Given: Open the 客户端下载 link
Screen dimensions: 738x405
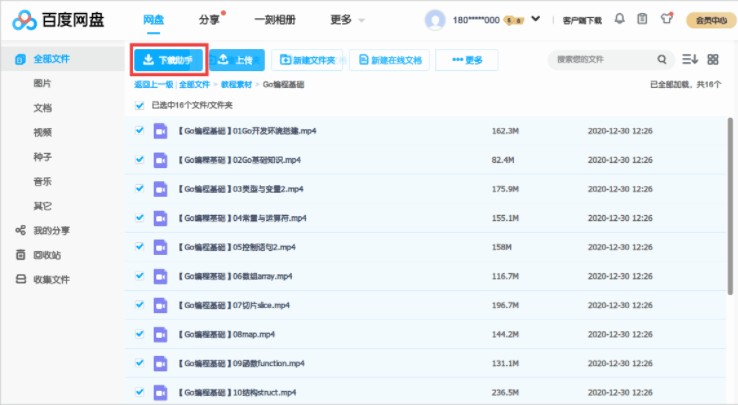Looking at the screenshot, I should (x=582, y=20).
